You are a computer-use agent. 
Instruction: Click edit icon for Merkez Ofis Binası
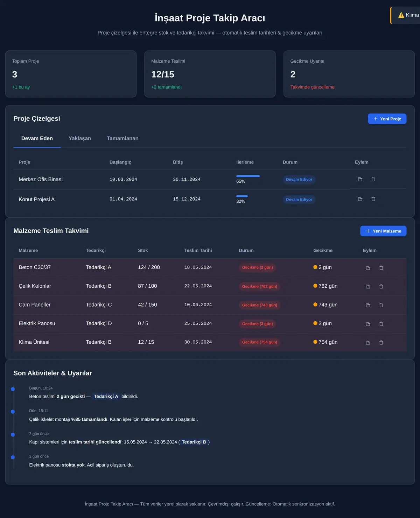[x=360, y=179]
